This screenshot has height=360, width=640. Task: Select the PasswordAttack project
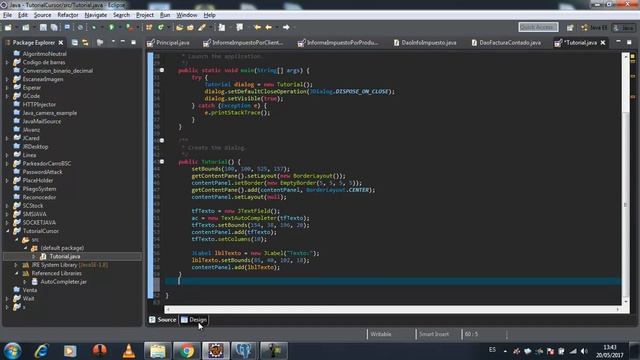tap(42, 172)
